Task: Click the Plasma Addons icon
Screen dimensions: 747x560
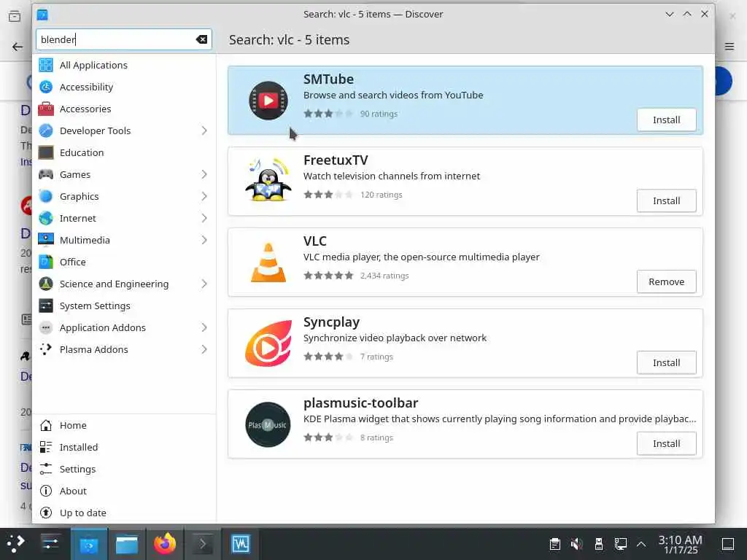Action: 46,349
